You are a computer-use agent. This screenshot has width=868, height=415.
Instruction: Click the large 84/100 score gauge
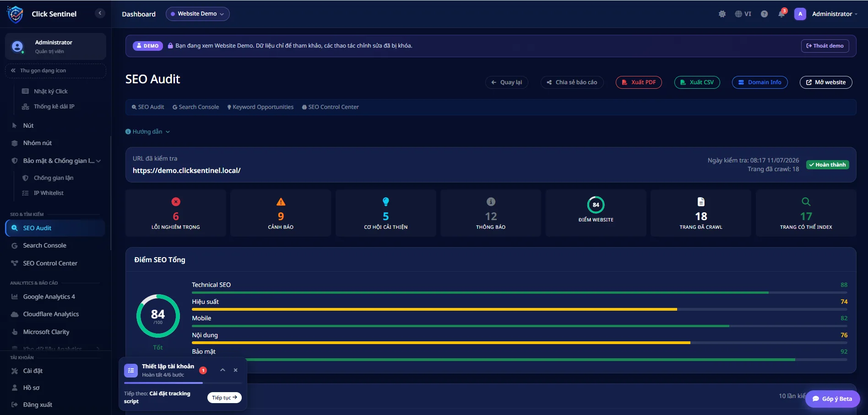coord(158,316)
